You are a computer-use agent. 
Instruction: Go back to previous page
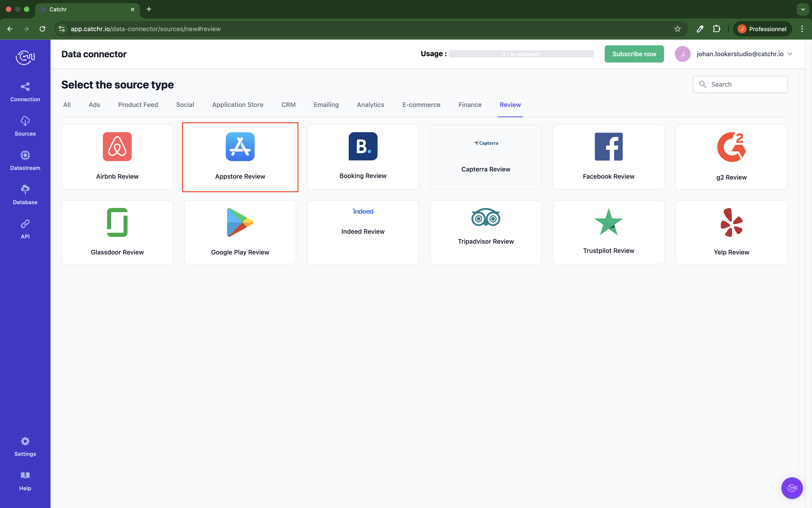coord(10,29)
